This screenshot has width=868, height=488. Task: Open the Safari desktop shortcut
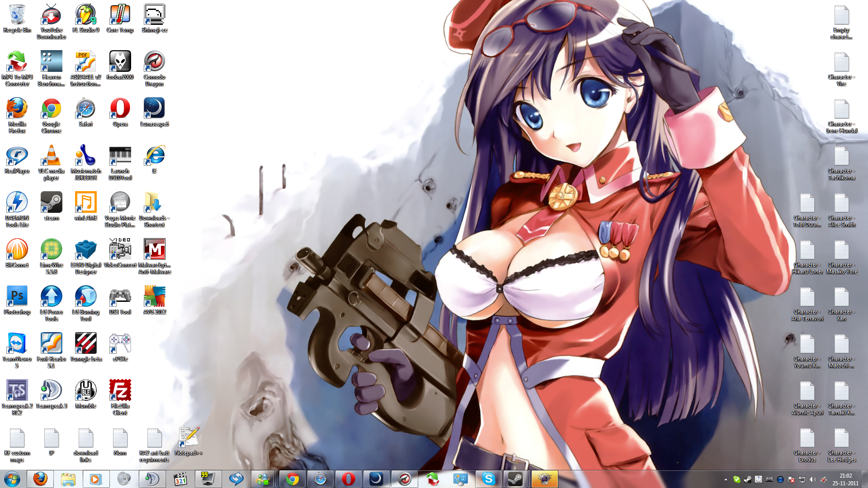(86, 113)
